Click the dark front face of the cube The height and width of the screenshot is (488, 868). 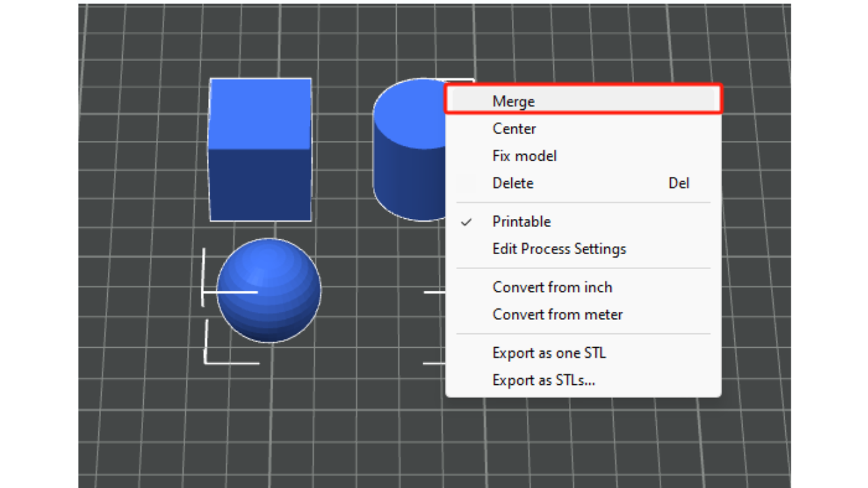[x=260, y=184]
